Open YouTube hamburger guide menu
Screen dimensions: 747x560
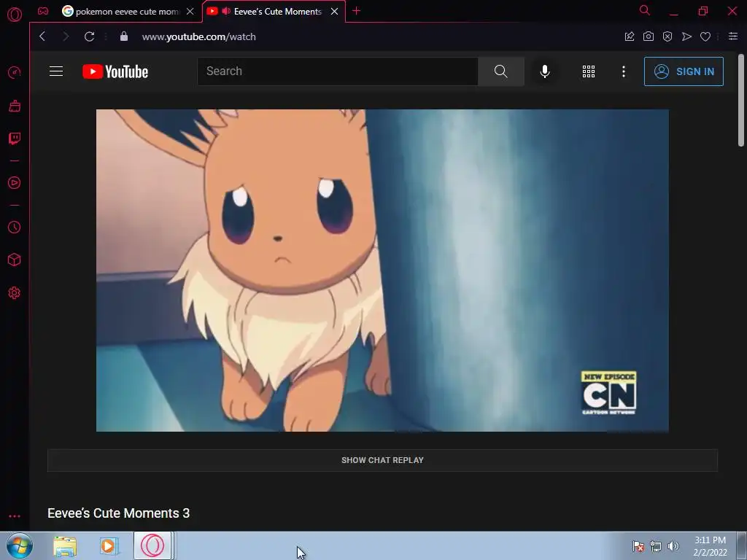[56, 71]
